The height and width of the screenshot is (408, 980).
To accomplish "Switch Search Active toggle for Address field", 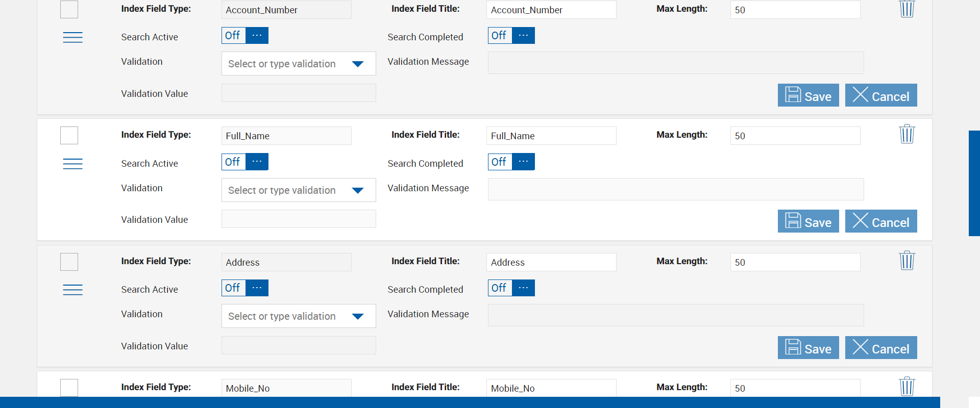I will [x=245, y=288].
